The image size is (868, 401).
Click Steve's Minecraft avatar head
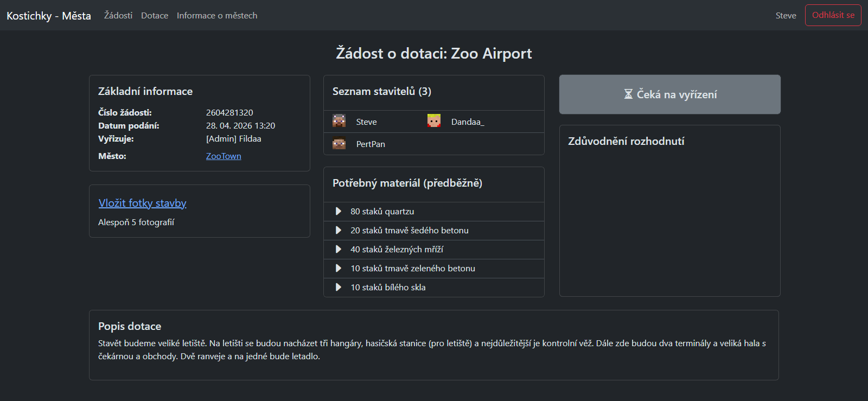coord(339,120)
